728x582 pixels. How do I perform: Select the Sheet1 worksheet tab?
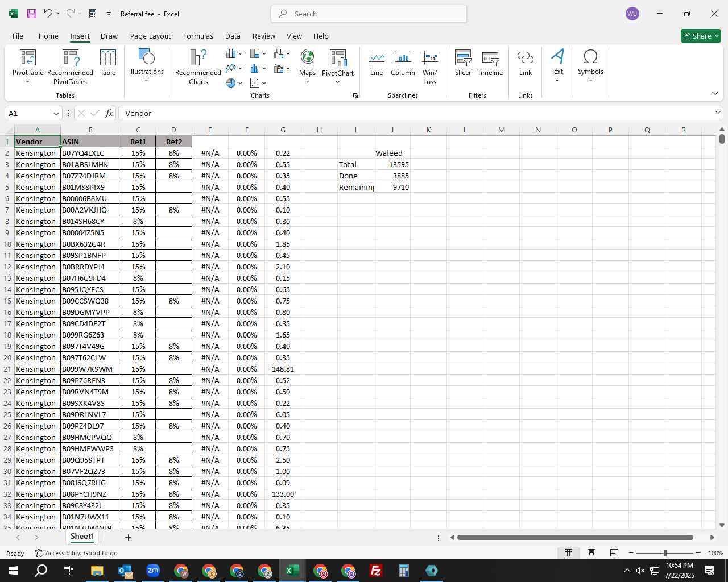coord(82,537)
